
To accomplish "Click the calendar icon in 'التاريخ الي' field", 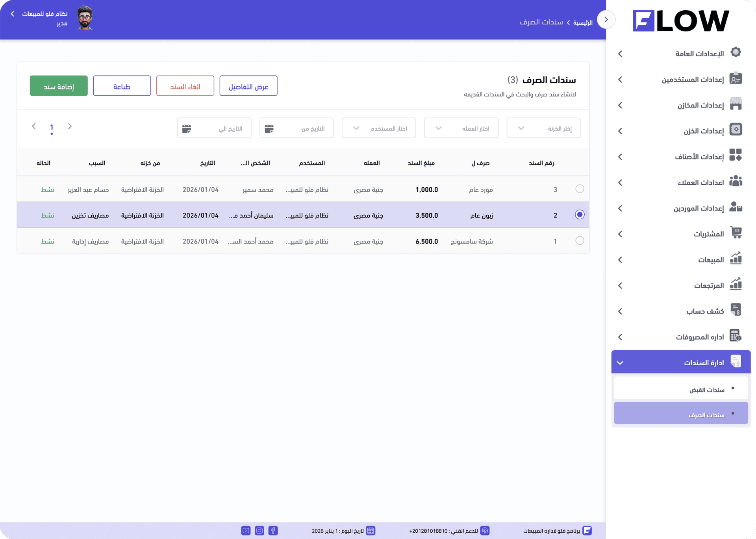I will tap(187, 128).
